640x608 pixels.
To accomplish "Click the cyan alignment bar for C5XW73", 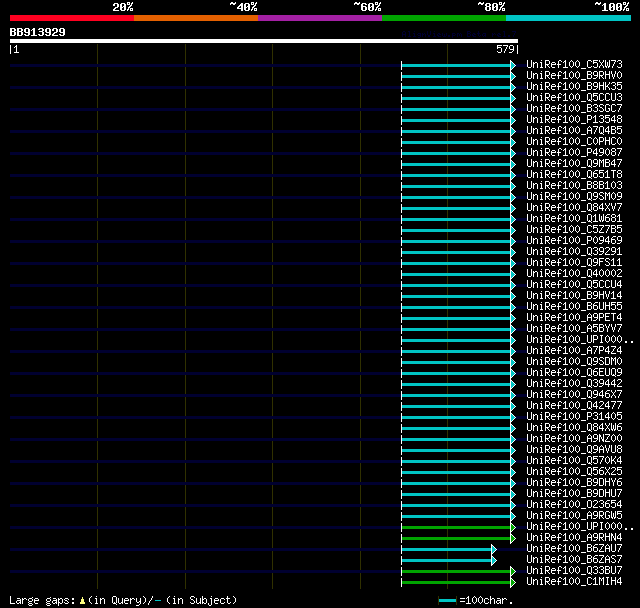I will (458, 65).
